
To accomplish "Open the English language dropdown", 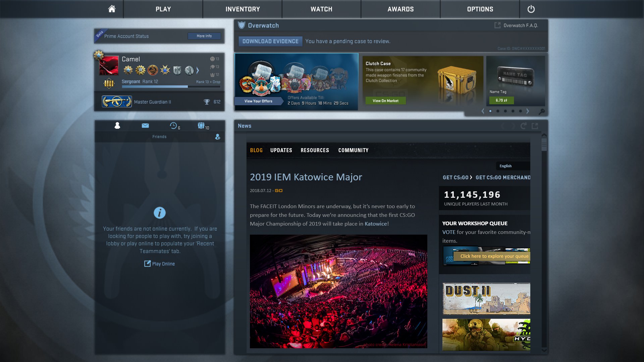I will [513, 166].
